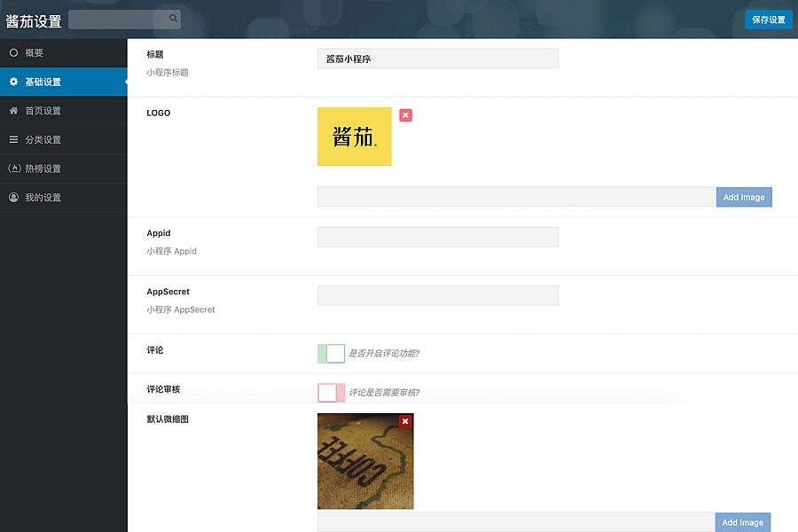Click Add Image button for LOGO

pos(744,197)
